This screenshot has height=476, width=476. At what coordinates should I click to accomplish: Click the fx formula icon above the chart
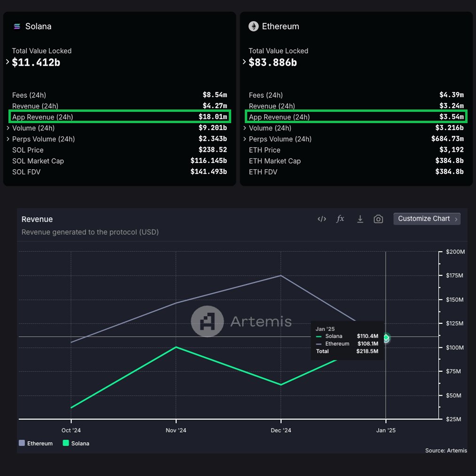pyautogui.click(x=340, y=218)
